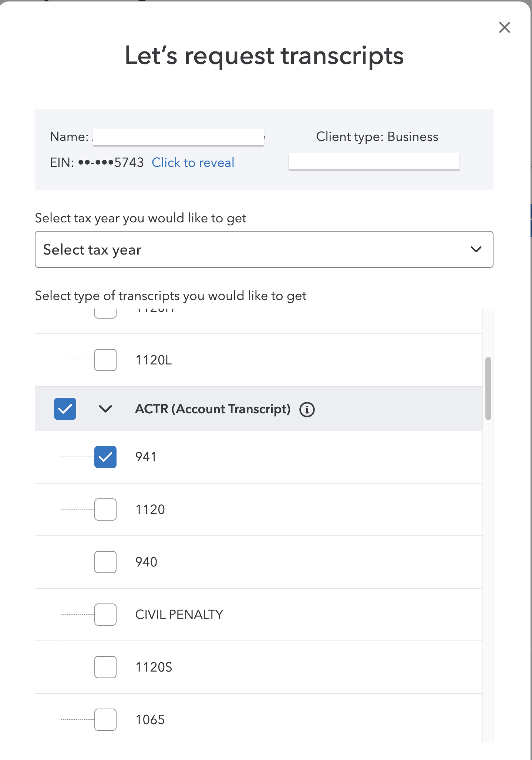Uncheck the 941 transcript checkbox
Image resolution: width=532 pixels, height=760 pixels.
[x=105, y=457]
